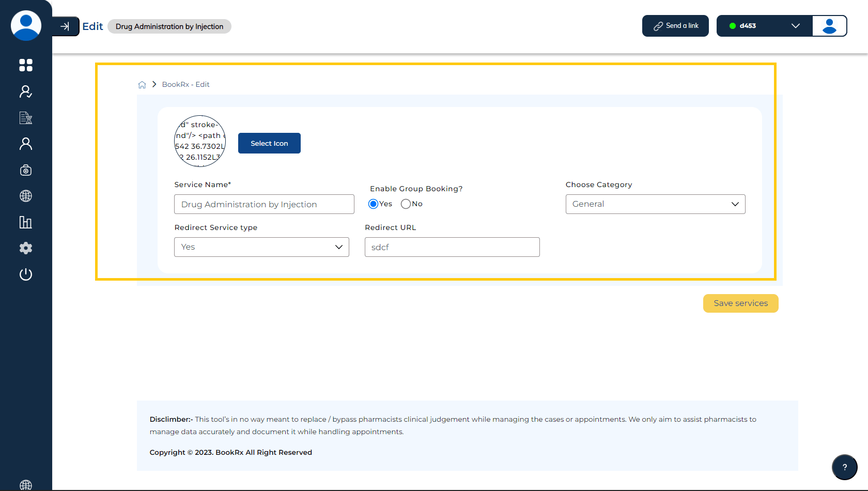Enable group booking by selecting Yes
The height and width of the screenshot is (491, 868).
tap(373, 204)
